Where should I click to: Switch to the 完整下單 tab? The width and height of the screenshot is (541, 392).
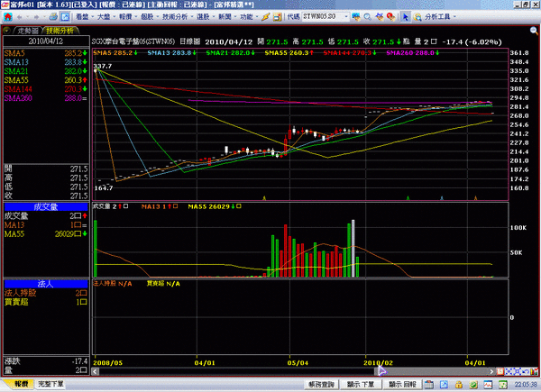(50, 384)
